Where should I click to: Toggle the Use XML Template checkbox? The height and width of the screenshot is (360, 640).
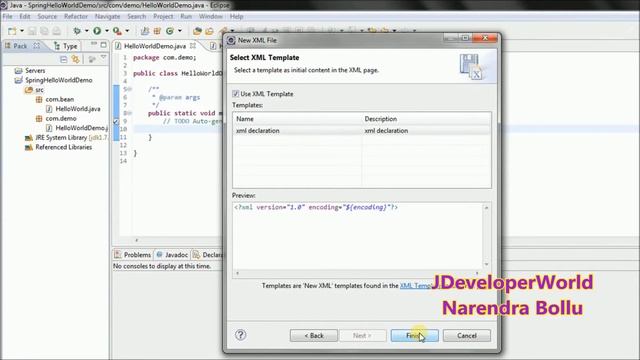tap(236, 94)
